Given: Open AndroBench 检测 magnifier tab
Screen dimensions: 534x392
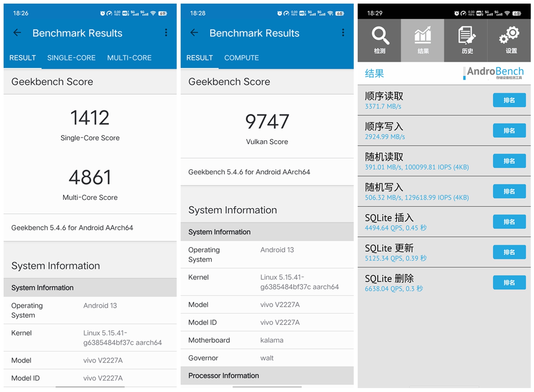Looking at the screenshot, I should [x=379, y=40].
